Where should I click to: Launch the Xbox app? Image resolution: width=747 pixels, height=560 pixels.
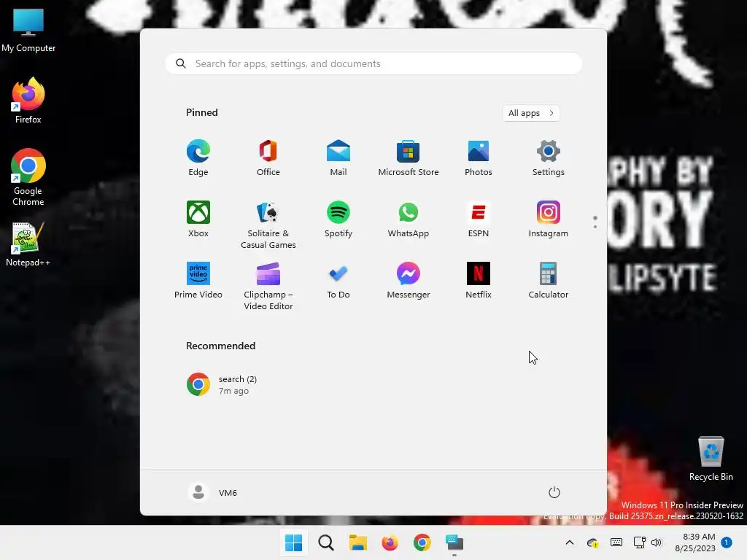click(x=198, y=219)
